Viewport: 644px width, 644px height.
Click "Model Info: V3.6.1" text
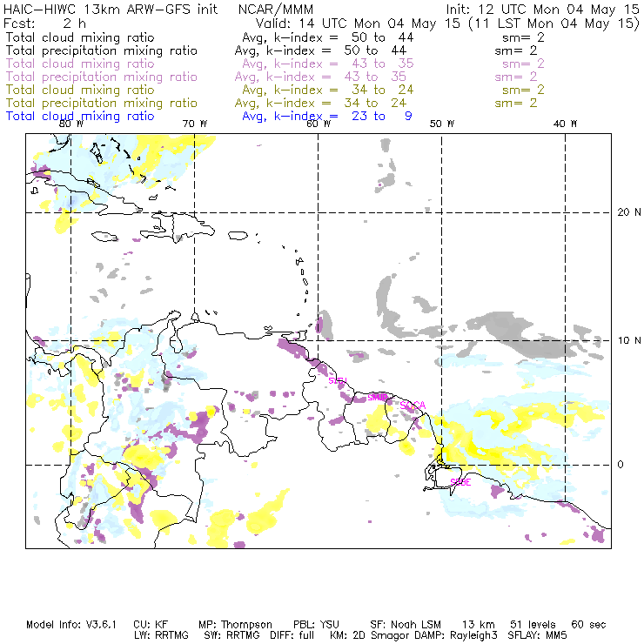(x=71, y=625)
